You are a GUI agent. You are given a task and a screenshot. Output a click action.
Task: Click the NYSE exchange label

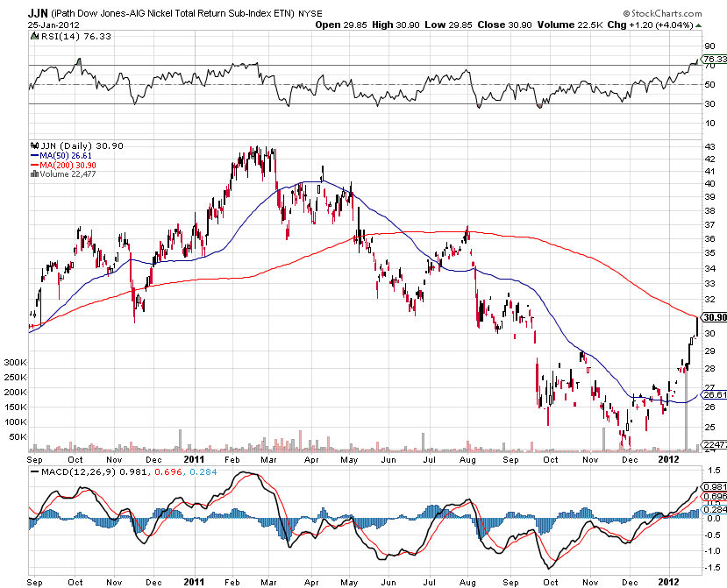point(310,13)
